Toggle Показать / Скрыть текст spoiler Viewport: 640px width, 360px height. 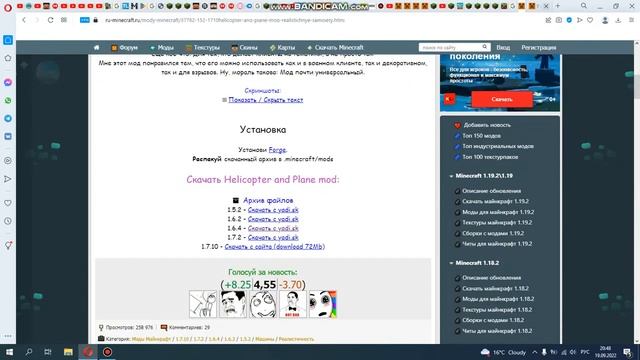(x=266, y=100)
